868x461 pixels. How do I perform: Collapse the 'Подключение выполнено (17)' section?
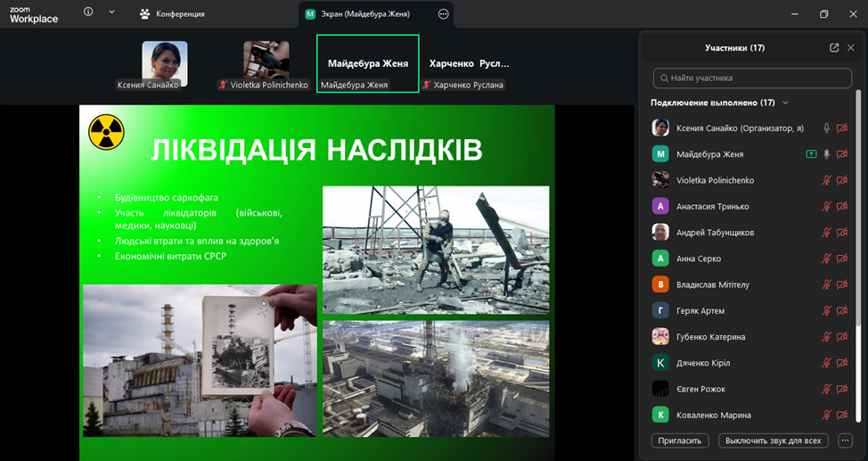click(785, 103)
